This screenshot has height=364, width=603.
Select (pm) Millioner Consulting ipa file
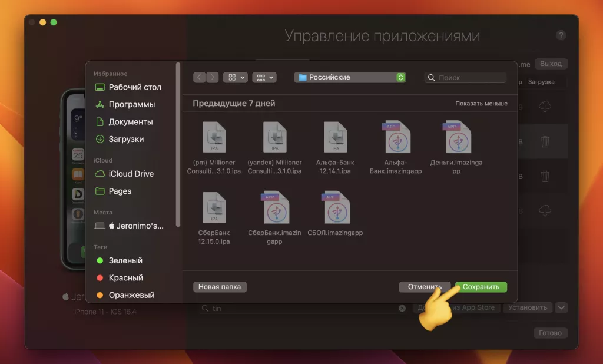(214, 148)
